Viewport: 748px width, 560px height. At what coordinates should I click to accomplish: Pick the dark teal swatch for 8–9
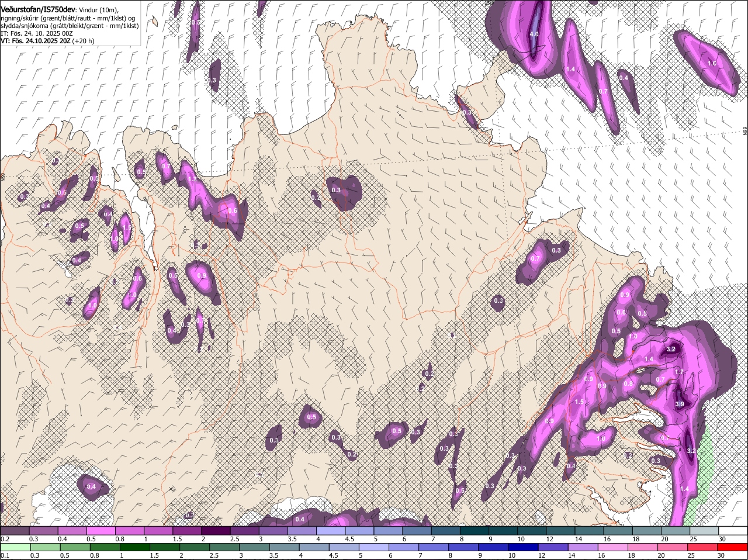pos(475,531)
